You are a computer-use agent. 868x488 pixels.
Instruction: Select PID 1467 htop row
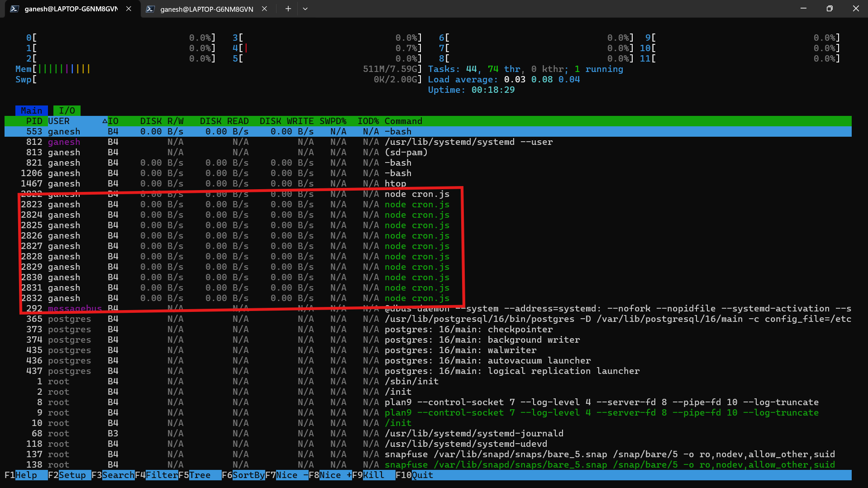(x=428, y=183)
